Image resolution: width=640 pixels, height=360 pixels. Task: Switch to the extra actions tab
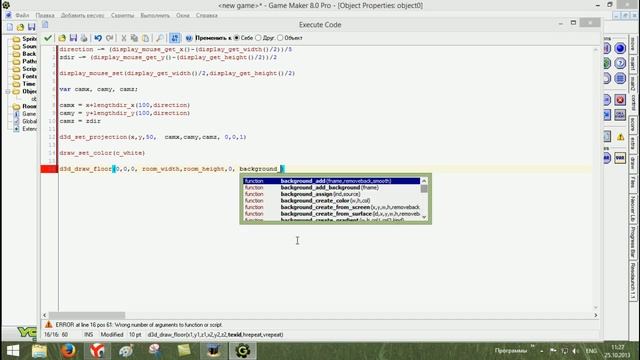(x=633, y=144)
